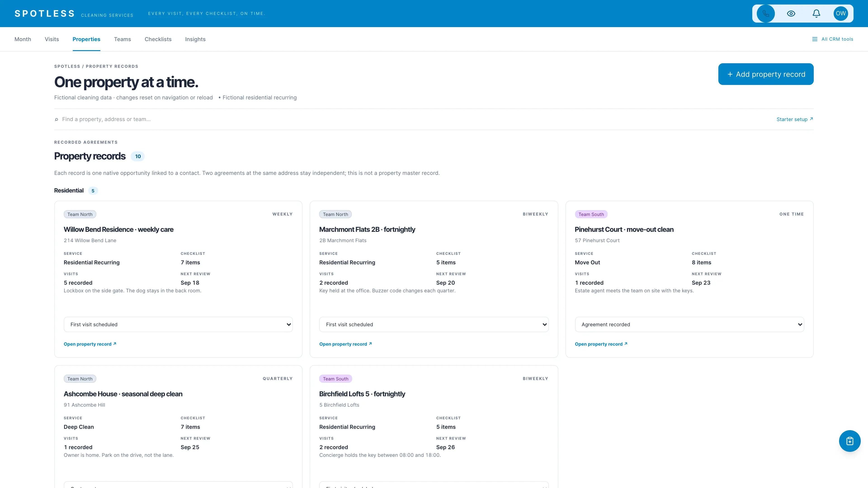Open the Insights tab
Screen dimensions: 868x488
[195, 39]
